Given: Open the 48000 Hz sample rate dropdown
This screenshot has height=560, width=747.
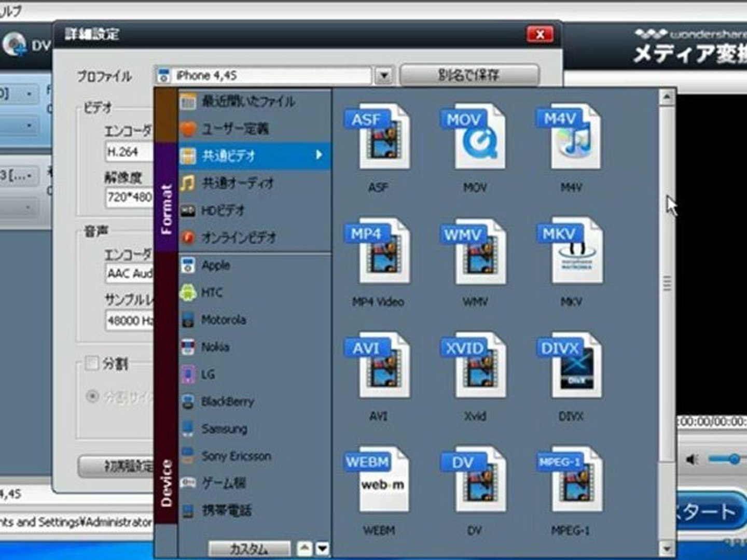Looking at the screenshot, I should (130, 320).
